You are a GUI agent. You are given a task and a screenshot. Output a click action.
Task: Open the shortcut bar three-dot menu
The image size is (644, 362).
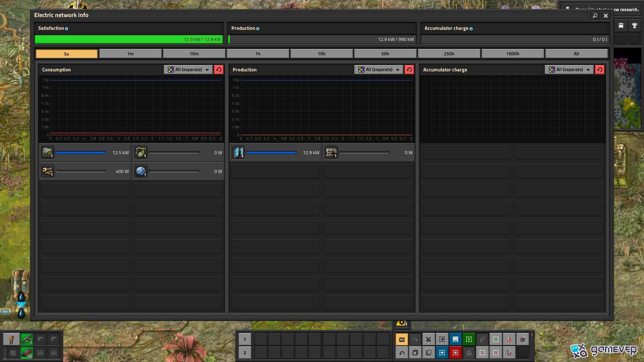pyautogui.click(x=532, y=335)
